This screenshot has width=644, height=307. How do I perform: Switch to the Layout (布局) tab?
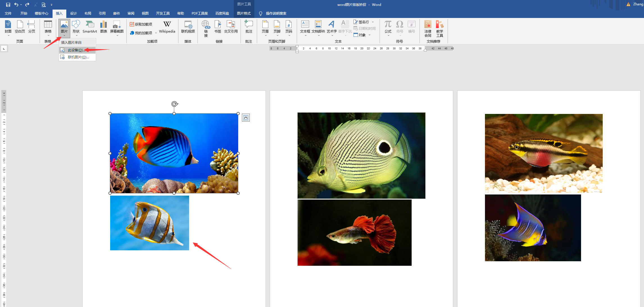pyautogui.click(x=88, y=13)
